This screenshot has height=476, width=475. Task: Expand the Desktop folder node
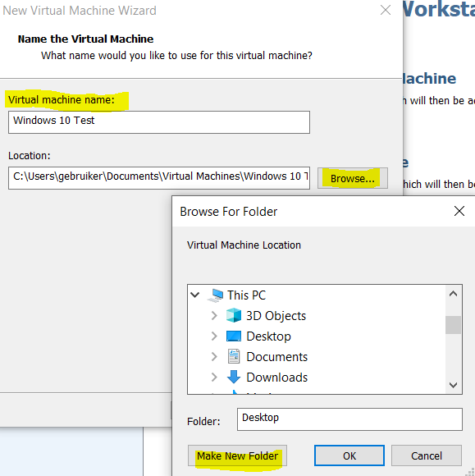click(214, 336)
